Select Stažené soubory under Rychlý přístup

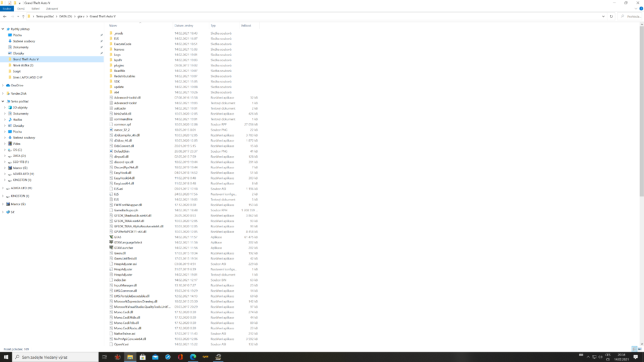24,41
